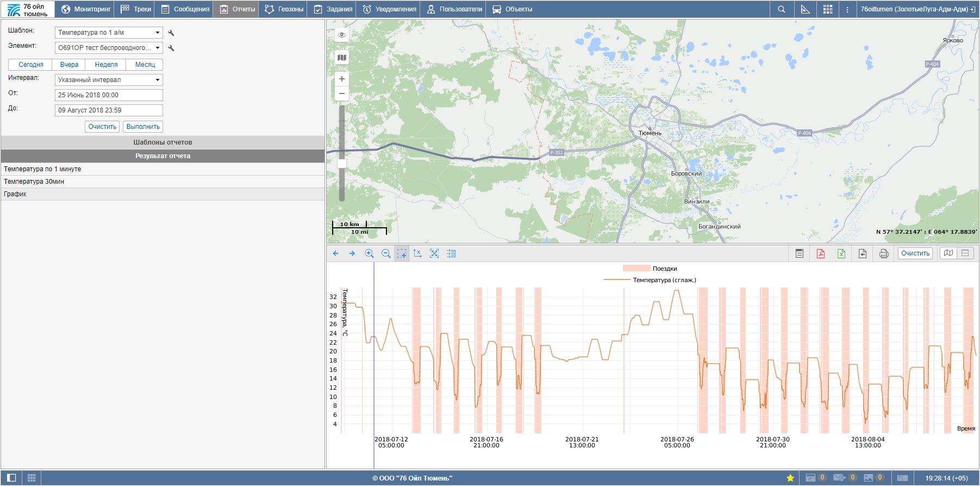
Task: Open the Шаблон template dropdown
Action: (109, 33)
